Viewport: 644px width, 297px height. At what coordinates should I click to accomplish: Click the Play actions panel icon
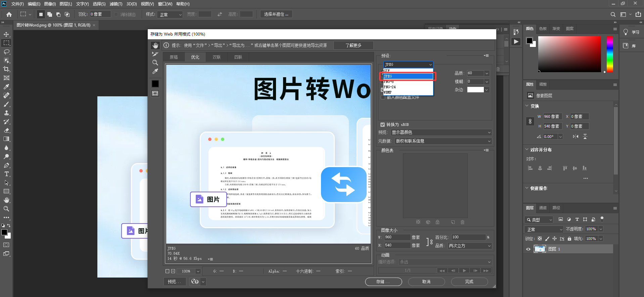[516, 42]
